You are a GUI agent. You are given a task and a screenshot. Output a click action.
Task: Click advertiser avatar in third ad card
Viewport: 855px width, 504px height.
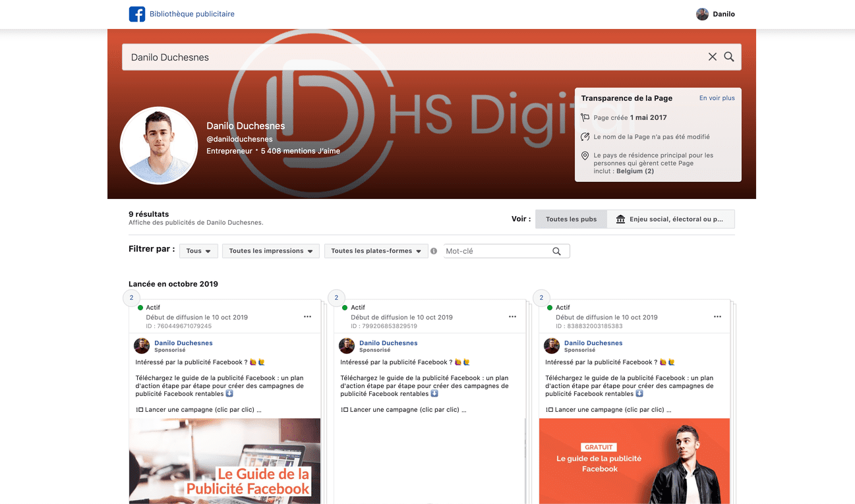tap(552, 346)
